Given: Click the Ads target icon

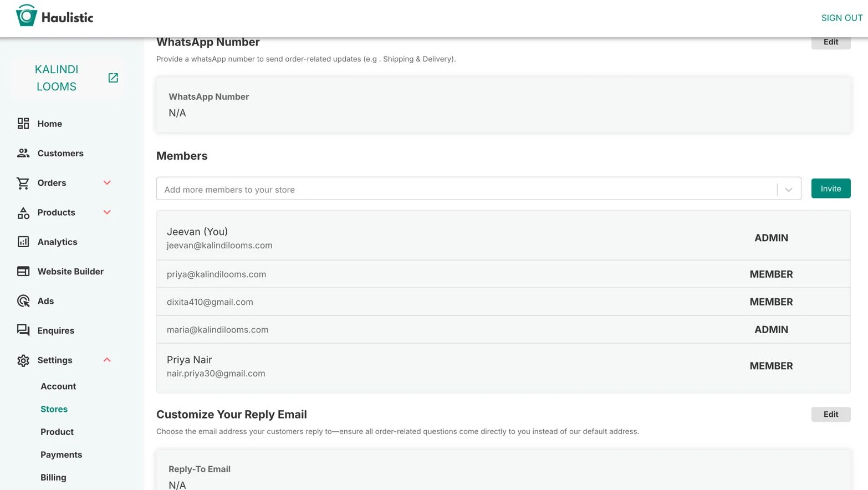Looking at the screenshot, I should pos(23,301).
